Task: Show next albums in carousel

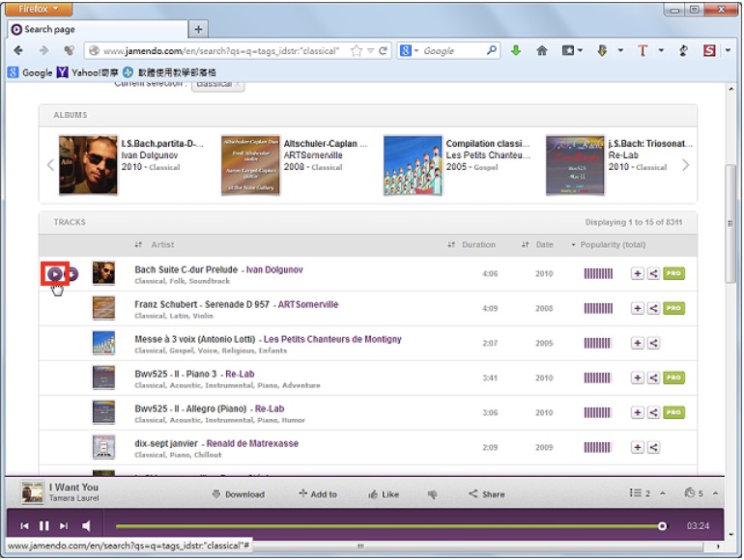Action: (685, 165)
